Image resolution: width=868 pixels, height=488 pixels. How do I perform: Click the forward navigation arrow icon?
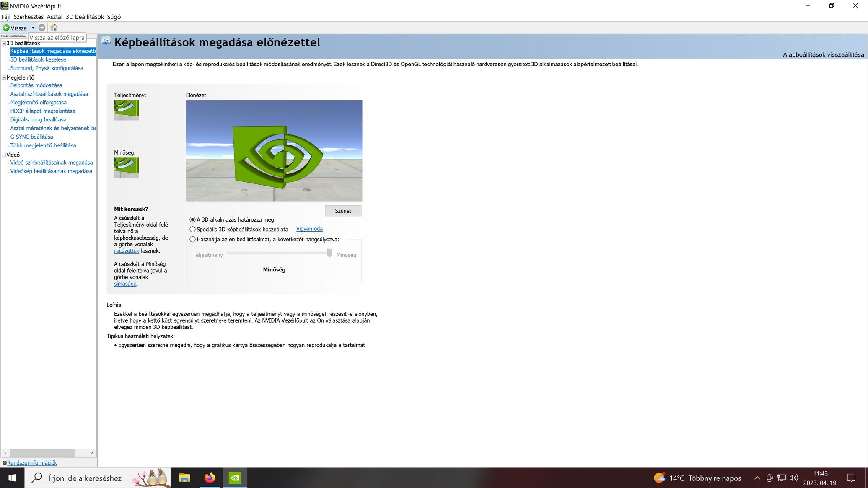coord(42,28)
